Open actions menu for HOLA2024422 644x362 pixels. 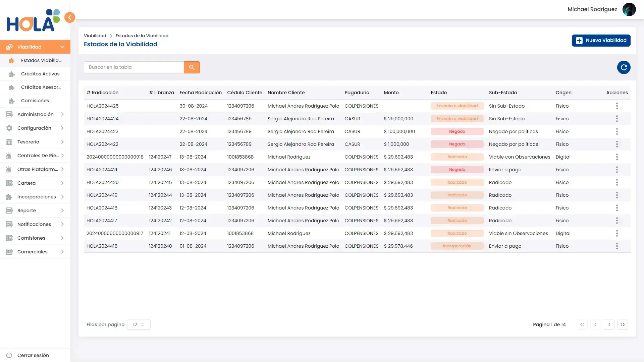[617, 144]
